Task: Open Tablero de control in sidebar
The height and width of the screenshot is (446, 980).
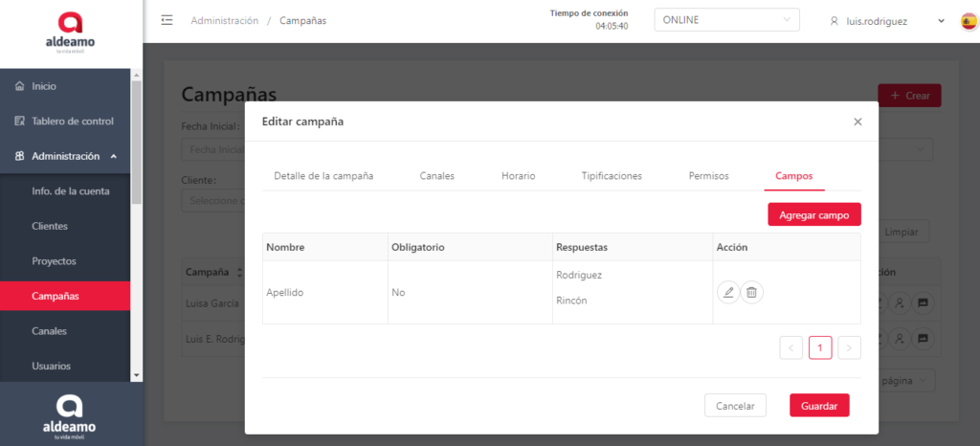Action: 72,122
